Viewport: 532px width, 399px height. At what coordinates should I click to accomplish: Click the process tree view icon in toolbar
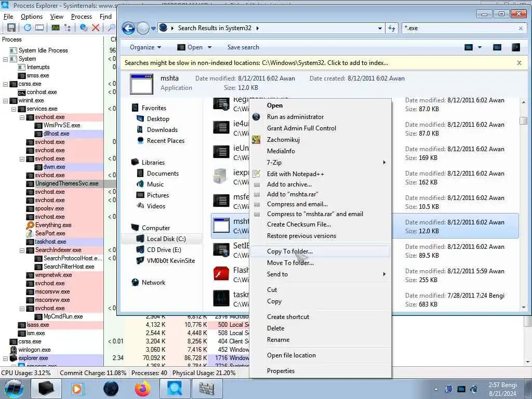coord(68,28)
